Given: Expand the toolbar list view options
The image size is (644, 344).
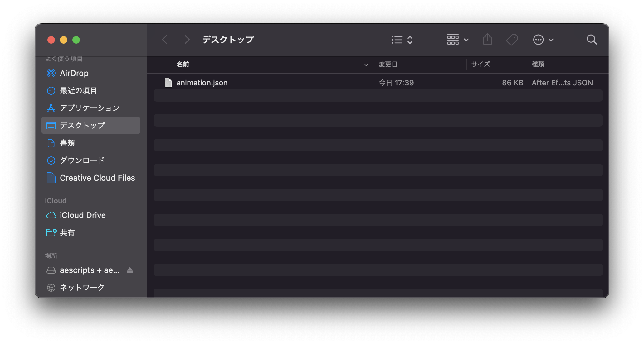Looking at the screenshot, I should [410, 40].
